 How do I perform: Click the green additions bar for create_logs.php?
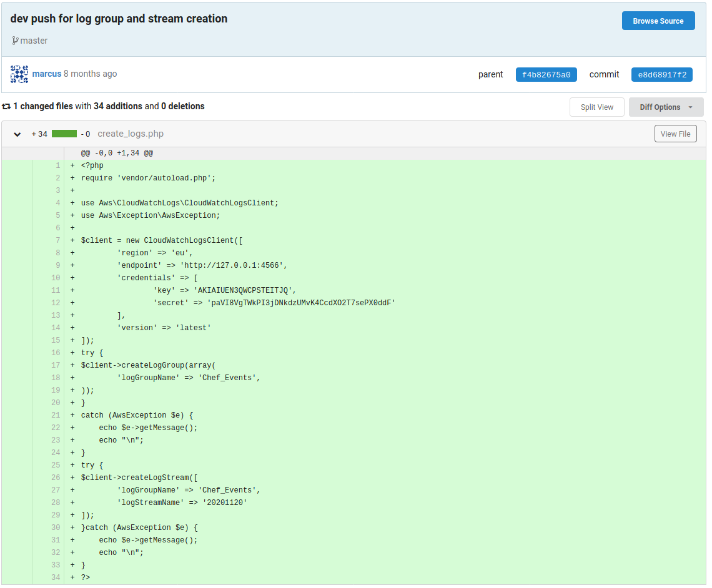click(x=64, y=134)
